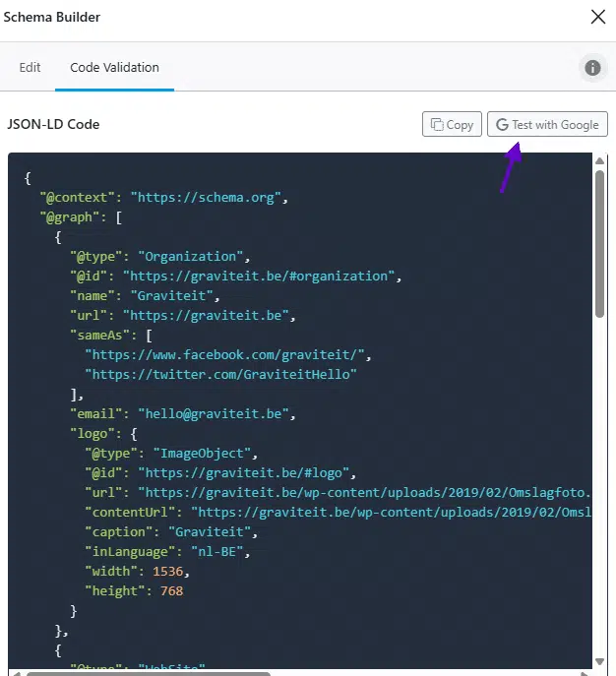Screen dimensions: 616x676
Task: Click the inLanguage value "nl-BE"
Action: pyautogui.click(x=217, y=551)
